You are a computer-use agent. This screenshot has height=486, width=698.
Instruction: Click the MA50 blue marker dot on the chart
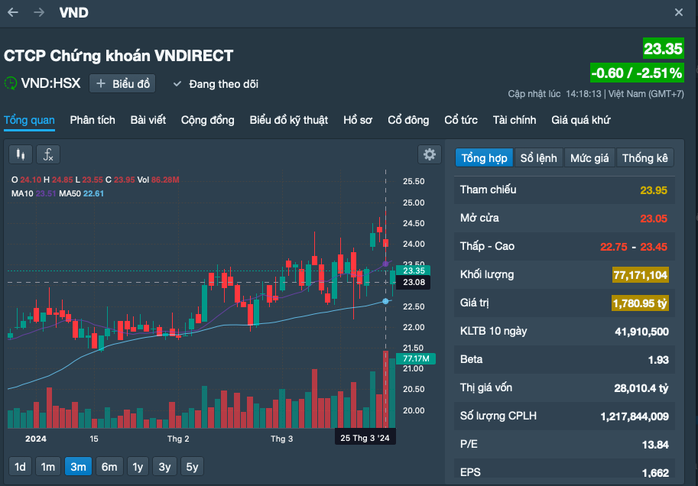click(x=386, y=301)
